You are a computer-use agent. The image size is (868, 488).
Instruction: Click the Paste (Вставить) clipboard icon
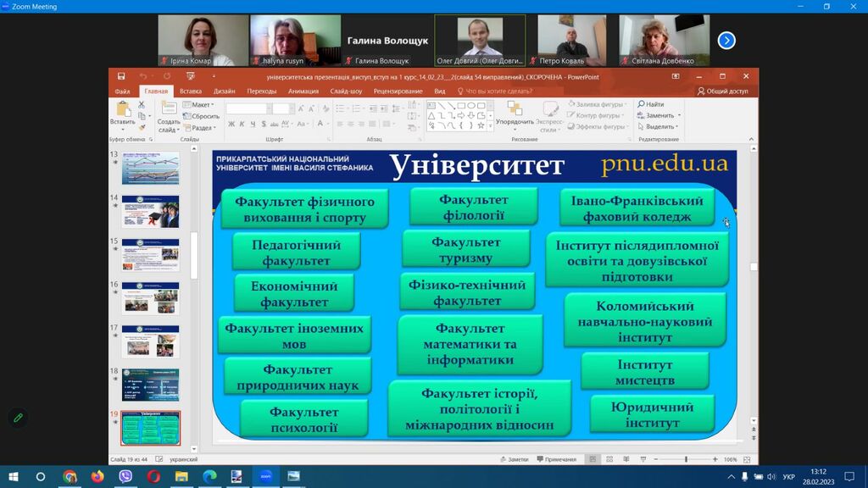[x=123, y=111]
